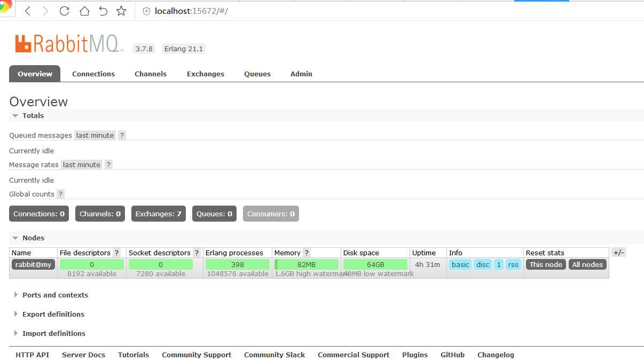Click Connections: 0 count button
The image size is (644, 361).
[39, 214]
